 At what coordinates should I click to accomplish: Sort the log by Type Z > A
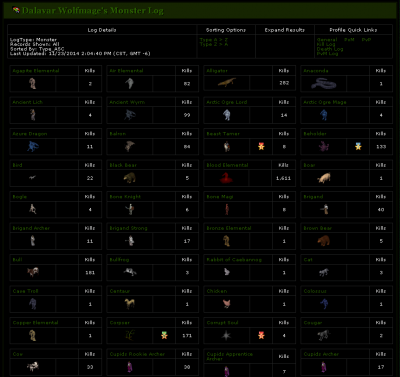tap(214, 44)
